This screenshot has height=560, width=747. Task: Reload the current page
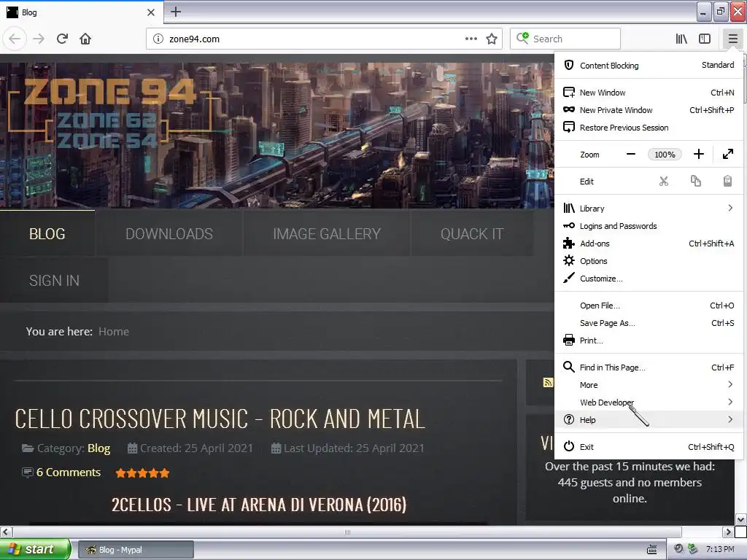62,39
